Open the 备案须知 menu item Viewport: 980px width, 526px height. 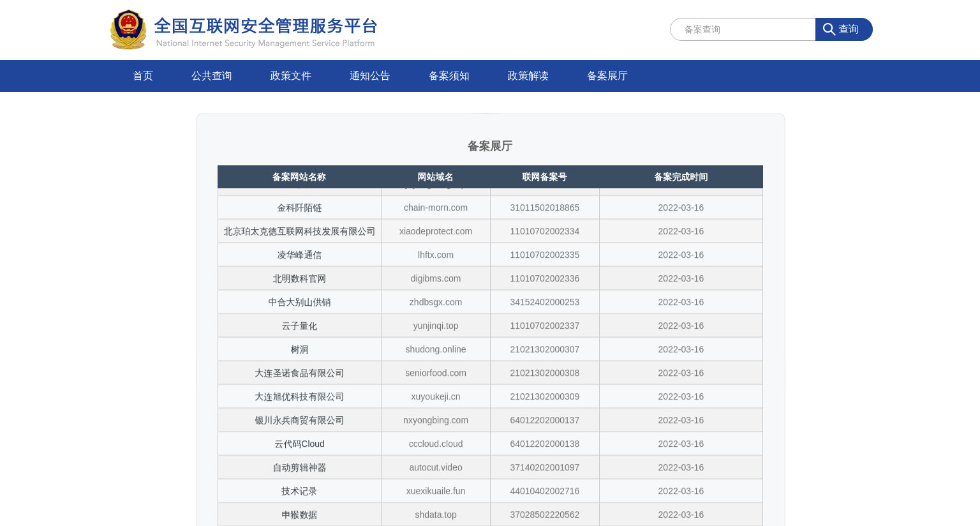coord(449,76)
